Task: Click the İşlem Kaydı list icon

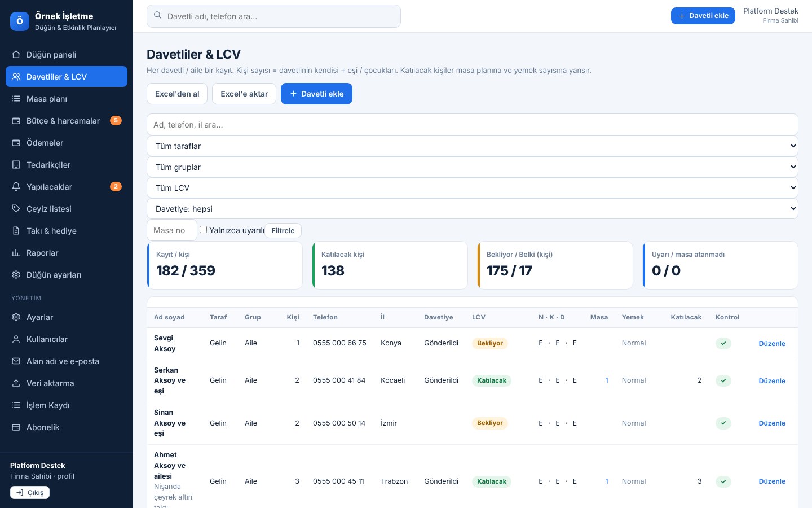Action: pyautogui.click(x=16, y=405)
